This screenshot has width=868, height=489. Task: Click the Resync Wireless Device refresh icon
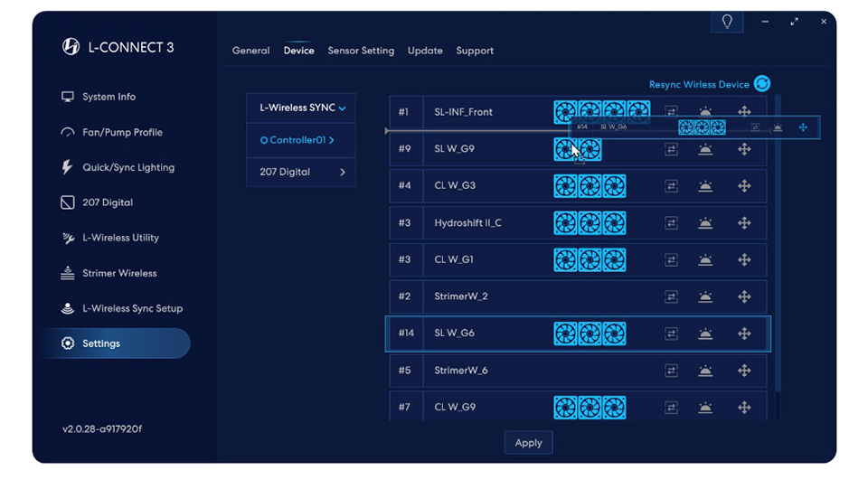click(x=762, y=84)
